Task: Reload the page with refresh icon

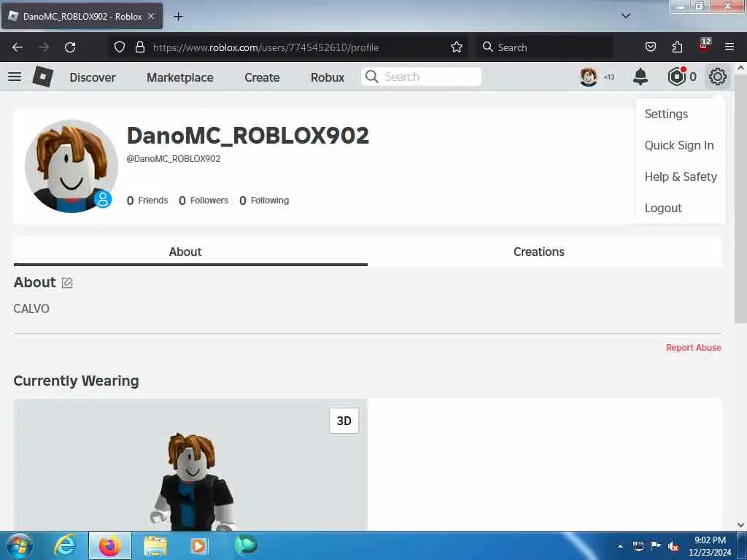Action: [70, 47]
